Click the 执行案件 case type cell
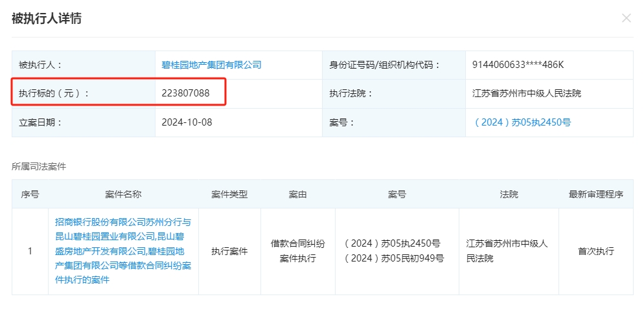 tap(229, 251)
